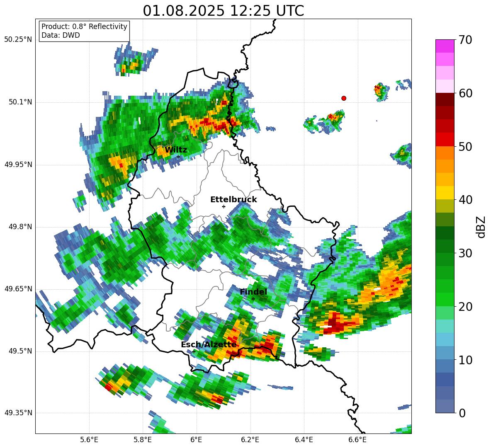491x448 pixels.
Task: Click the red dot marker near 50.1°N
Action: click(x=344, y=98)
